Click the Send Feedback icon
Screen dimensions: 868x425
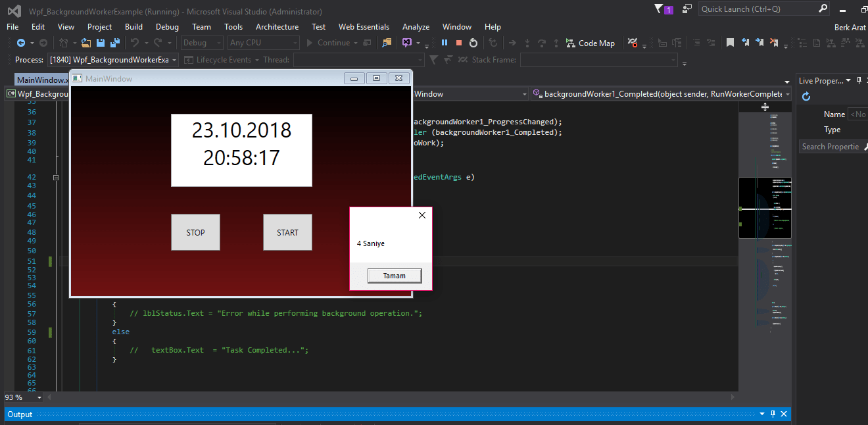tap(687, 9)
